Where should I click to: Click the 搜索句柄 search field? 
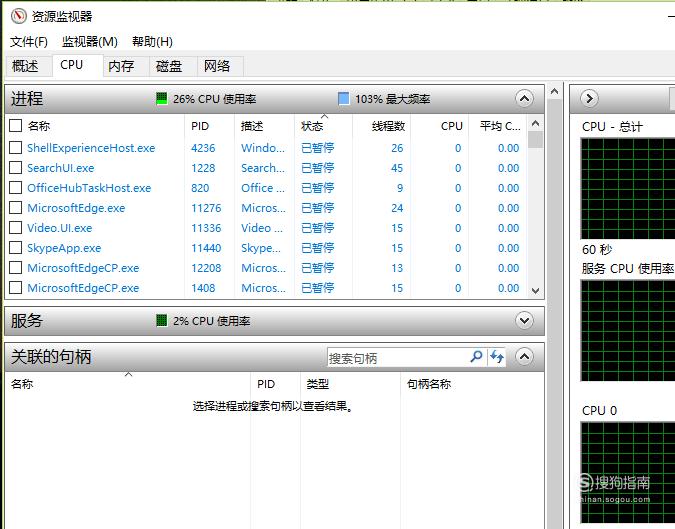coord(397,358)
